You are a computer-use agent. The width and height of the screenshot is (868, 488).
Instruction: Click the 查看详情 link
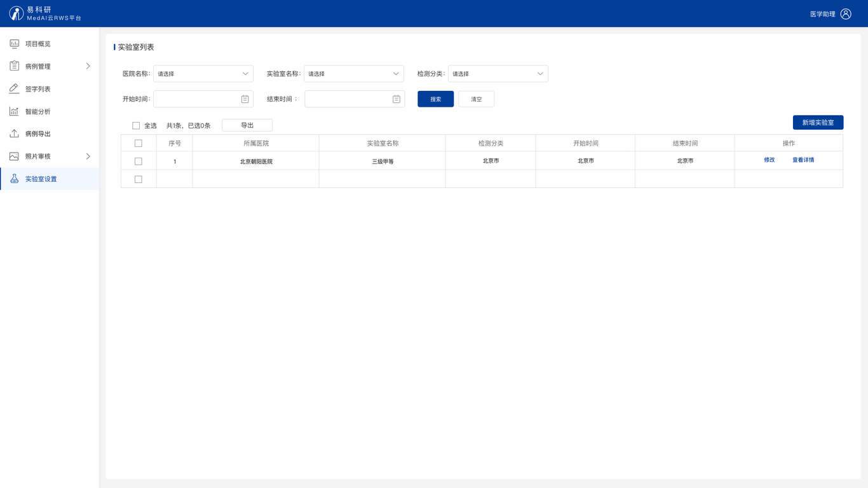[803, 160]
